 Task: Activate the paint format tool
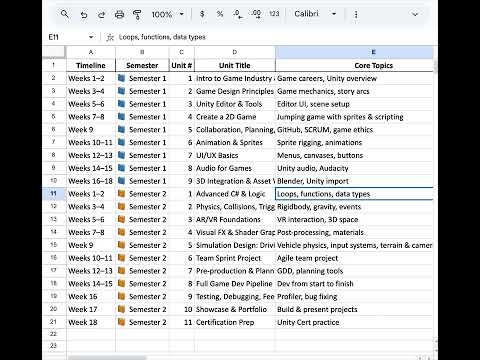tap(137, 14)
